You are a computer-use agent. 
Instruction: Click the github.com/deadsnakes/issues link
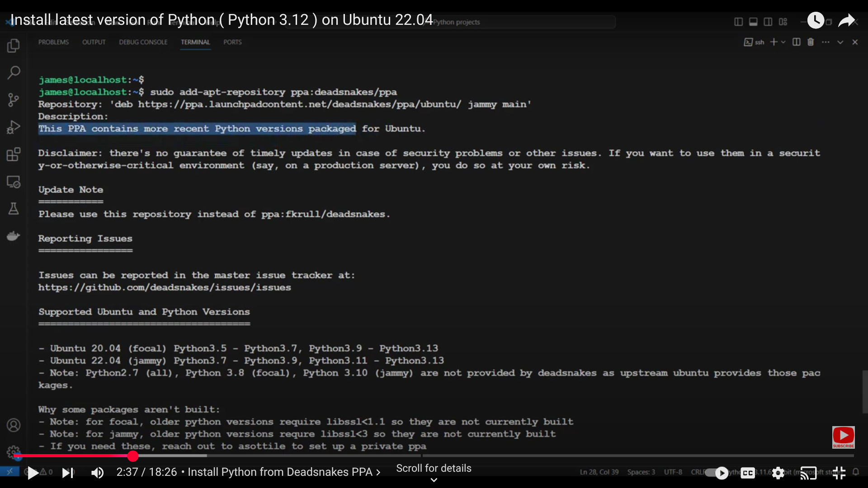165,287
